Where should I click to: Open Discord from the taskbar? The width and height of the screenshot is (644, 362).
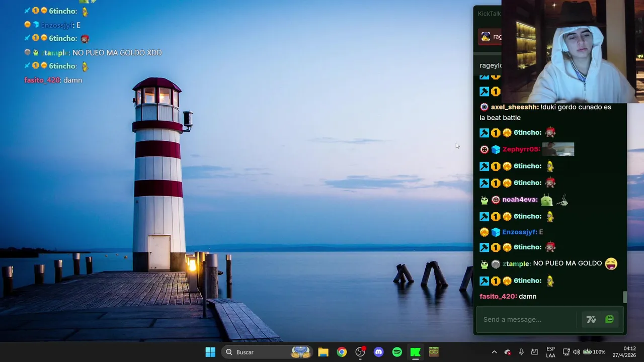378,352
